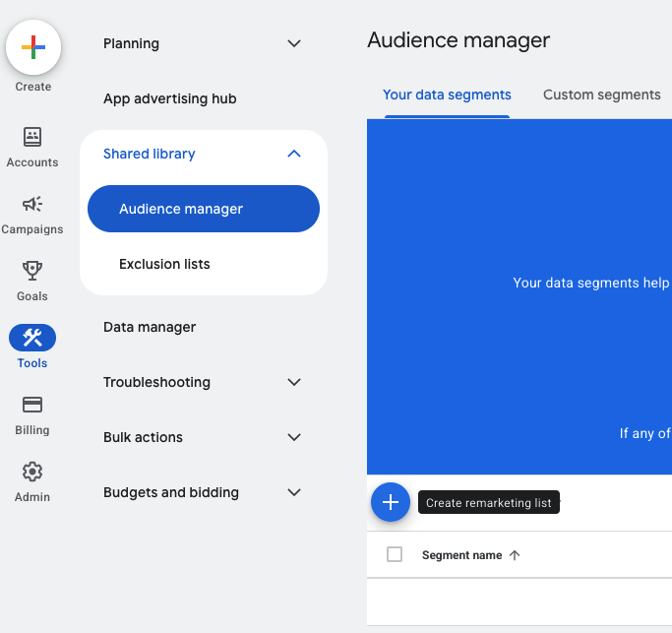
Task: Switch to Custom segments tab
Action: coord(602,95)
